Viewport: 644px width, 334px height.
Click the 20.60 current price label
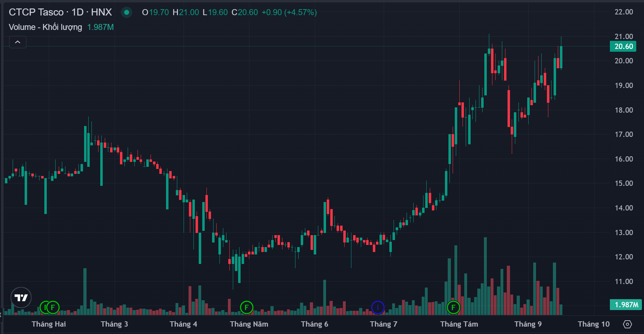click(x=623, y=46)
